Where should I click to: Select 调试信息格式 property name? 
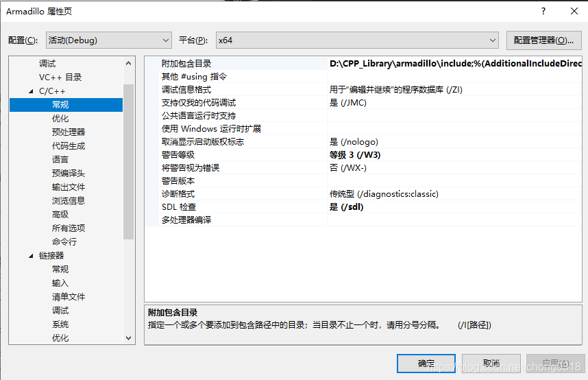click(x=186, y=90)
